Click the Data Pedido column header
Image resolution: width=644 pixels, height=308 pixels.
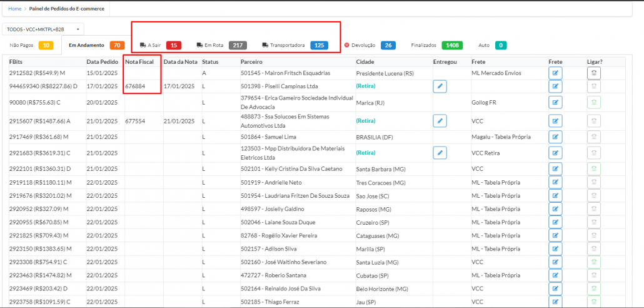pos(102,62)
